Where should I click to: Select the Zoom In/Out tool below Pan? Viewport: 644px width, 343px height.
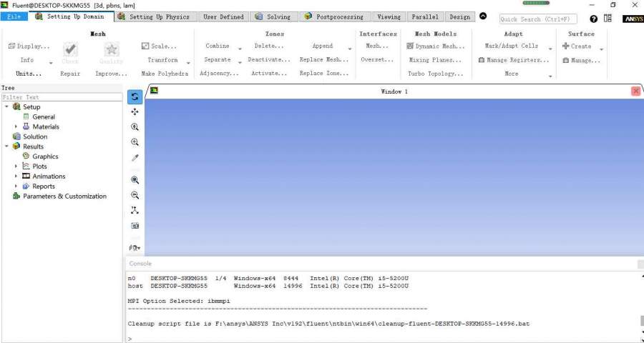coord(135,127)
